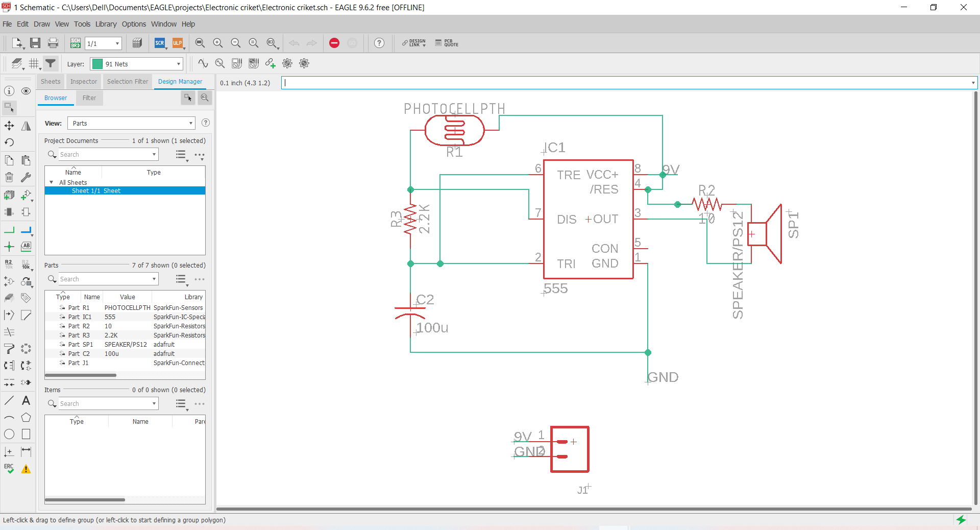Select the Move tool
Image resolution: width=980 pixels, height=530 pixels.
pyautogui.click(x=9, y=126)
